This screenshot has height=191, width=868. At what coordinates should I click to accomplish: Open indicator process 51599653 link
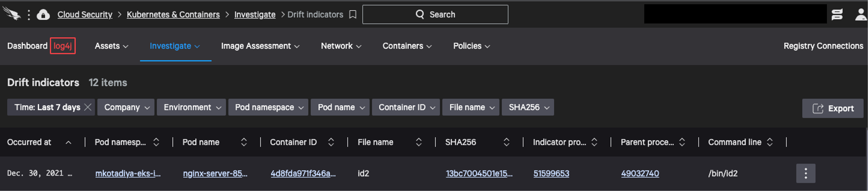551,173
